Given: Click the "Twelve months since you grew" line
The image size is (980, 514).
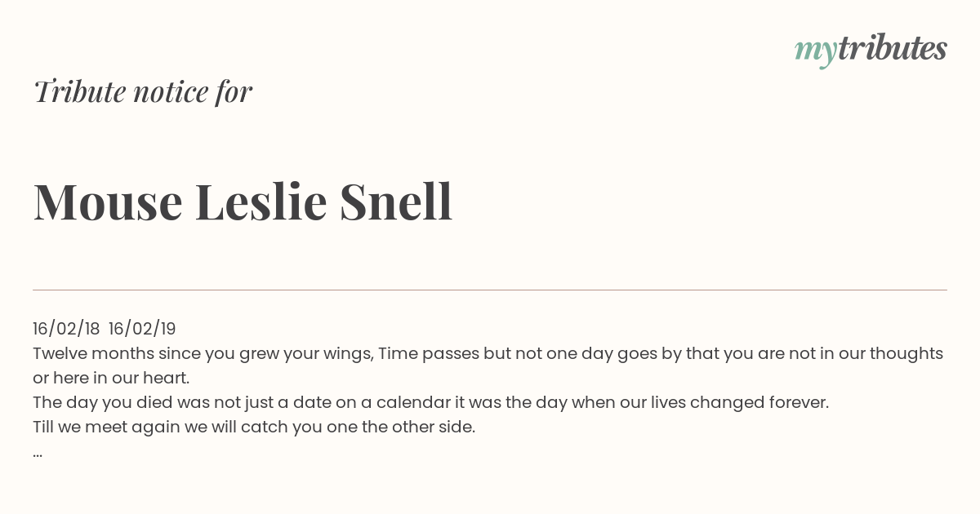Looking at the screenshot, I should click(x=488, y=353).
